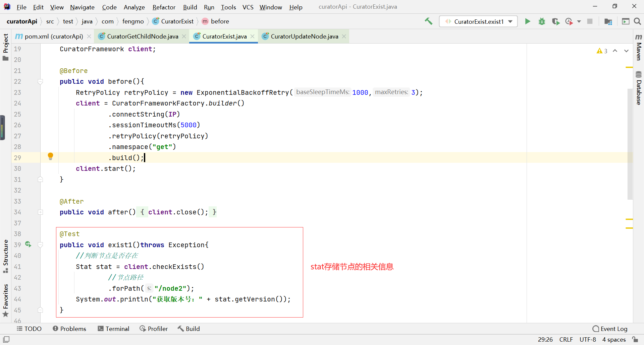This screenshot has height=345, width=644.
Task: Start debugging with the bug icon
Action: click(542, 21)
